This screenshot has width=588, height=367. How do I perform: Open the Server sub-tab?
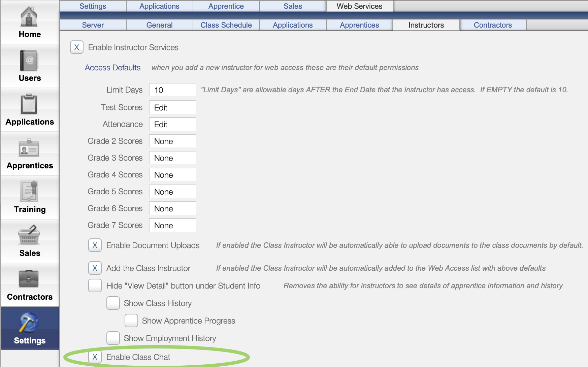(x=93, y=25)
